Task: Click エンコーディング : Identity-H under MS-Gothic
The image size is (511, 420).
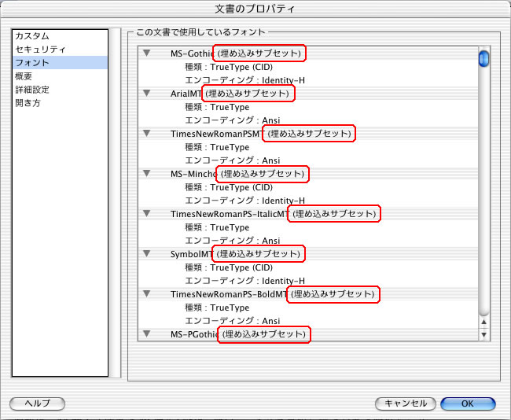Action: (x=244, y=80)
